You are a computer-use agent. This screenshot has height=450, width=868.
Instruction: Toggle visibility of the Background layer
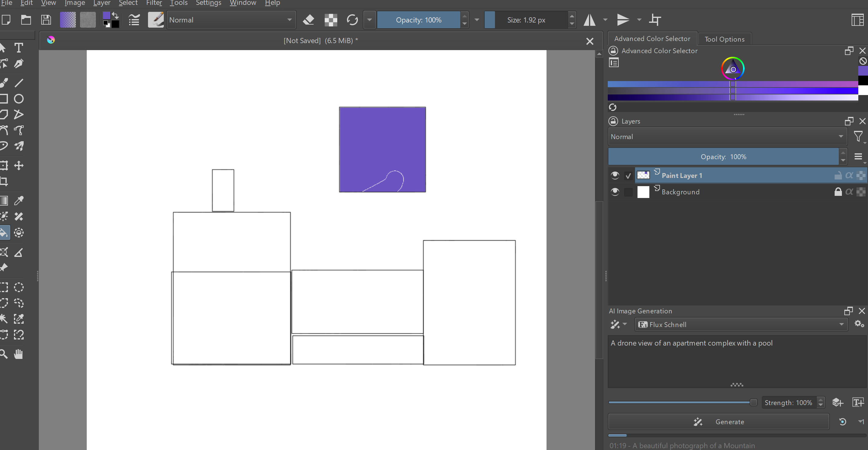615,192
